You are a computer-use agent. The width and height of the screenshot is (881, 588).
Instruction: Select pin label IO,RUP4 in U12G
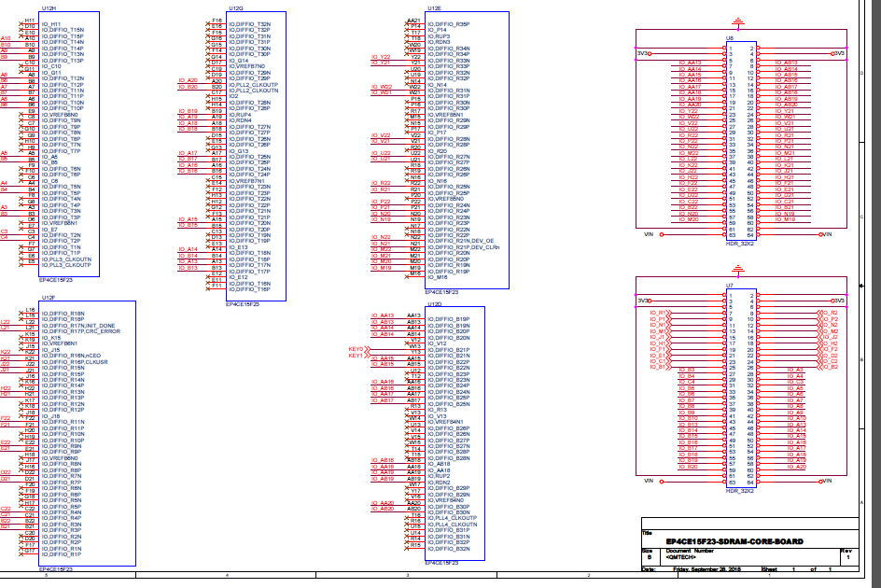240,115
